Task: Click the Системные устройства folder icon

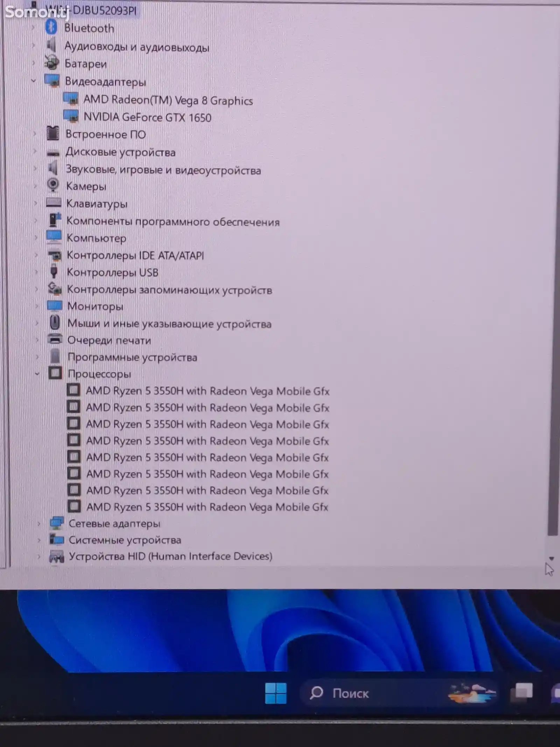Action: [x=57, y=539]
